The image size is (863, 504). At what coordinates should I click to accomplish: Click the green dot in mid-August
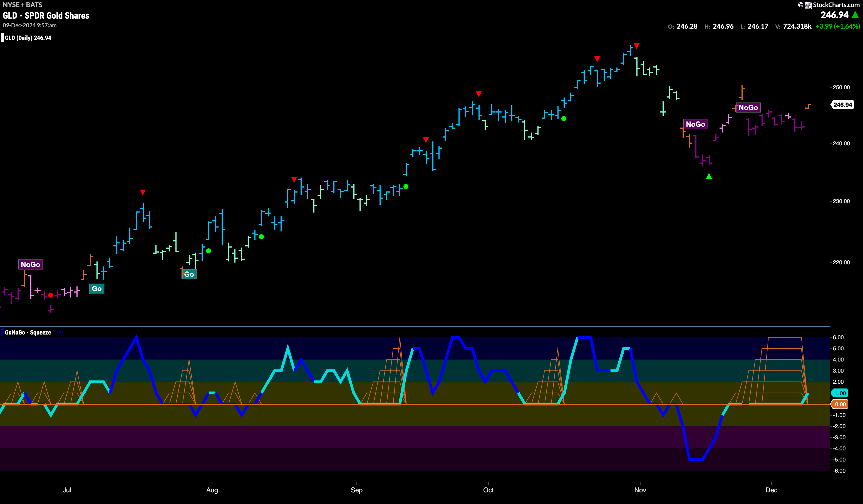tap(261, 237)
